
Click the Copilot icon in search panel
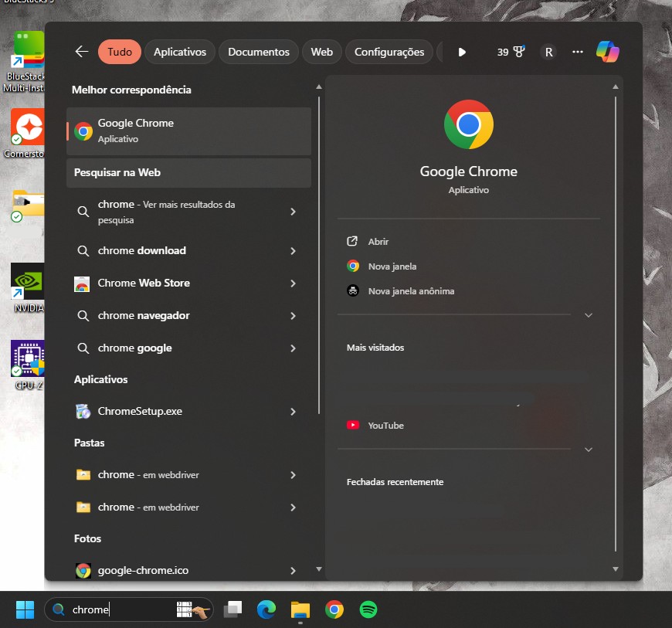click(x=607, y=52)
